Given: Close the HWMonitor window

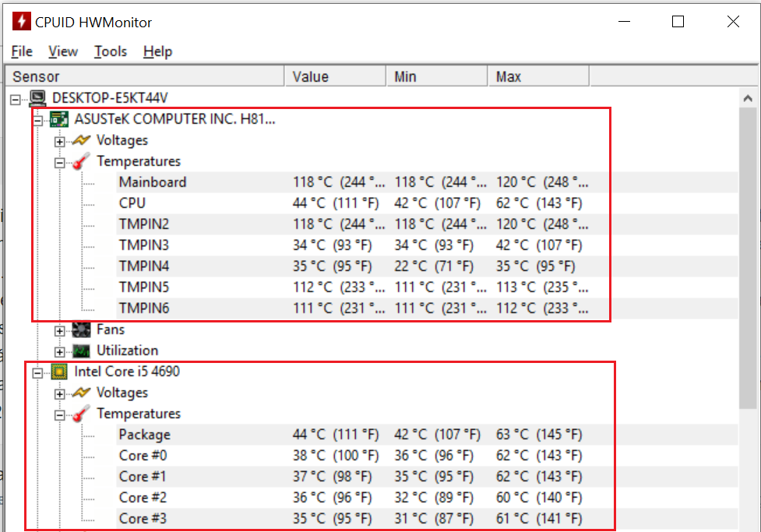Looking at the screenshot, I should pos(733,21).
